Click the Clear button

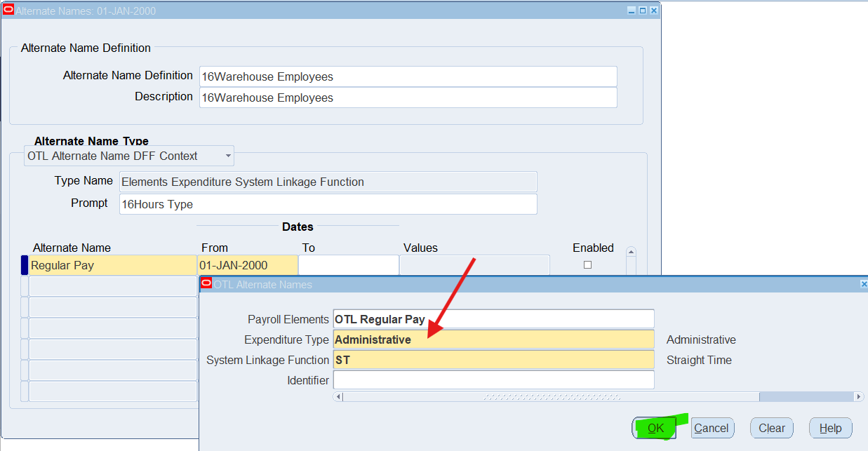(771, 428)
